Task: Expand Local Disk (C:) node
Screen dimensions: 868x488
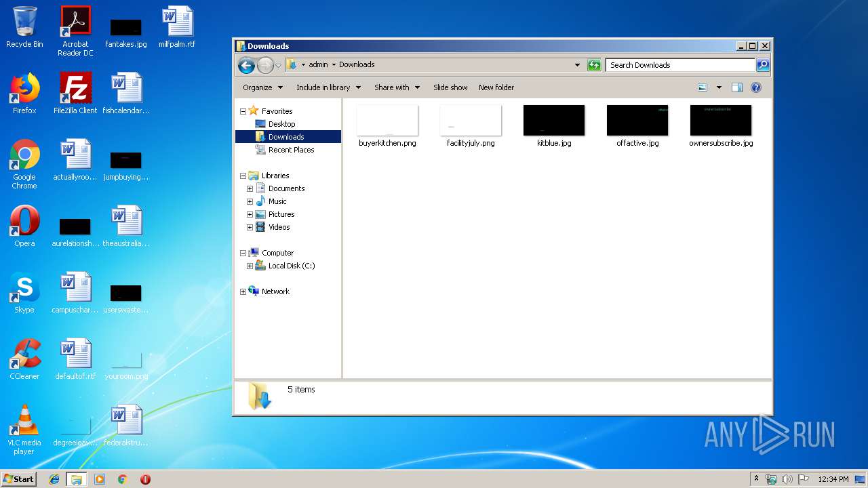Action: click(x=250, y=266)
